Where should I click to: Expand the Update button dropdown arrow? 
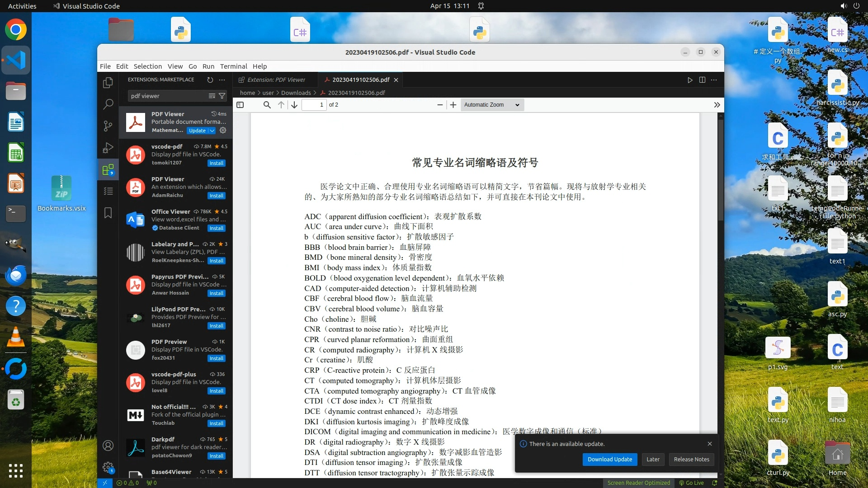[212, 131]
